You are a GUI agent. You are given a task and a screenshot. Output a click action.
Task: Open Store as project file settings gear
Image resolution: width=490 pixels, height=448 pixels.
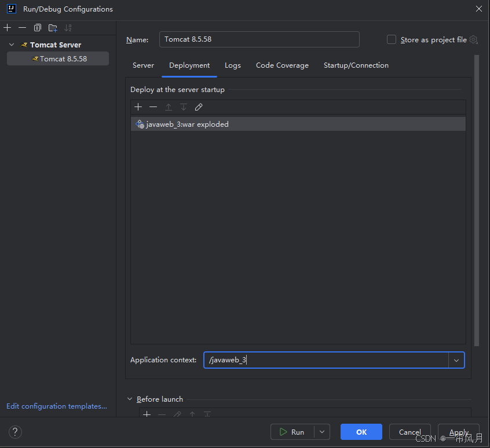click(474, 40)
